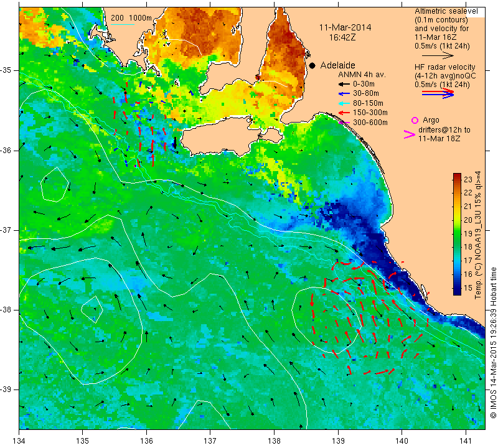Click the latitude label -38
This screenshot has height=448, width=498.
pyautogui.click(x=6, y=310)
